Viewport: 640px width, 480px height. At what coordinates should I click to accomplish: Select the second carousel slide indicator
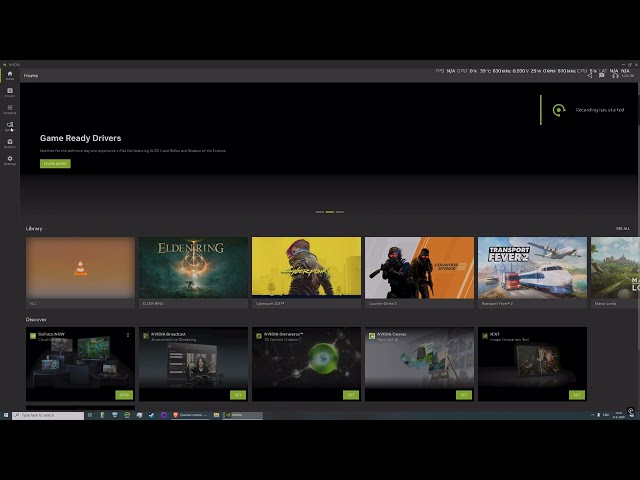tap(330, 212)
